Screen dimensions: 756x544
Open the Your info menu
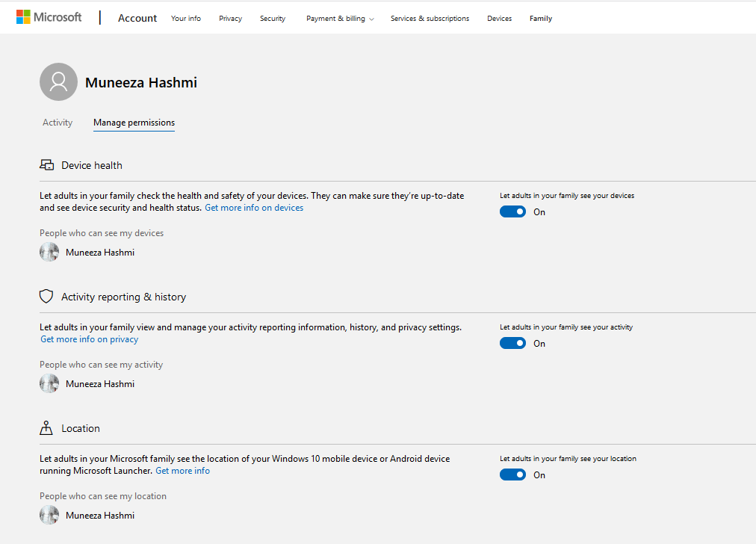pyautogui.click(x=185, y=19)
